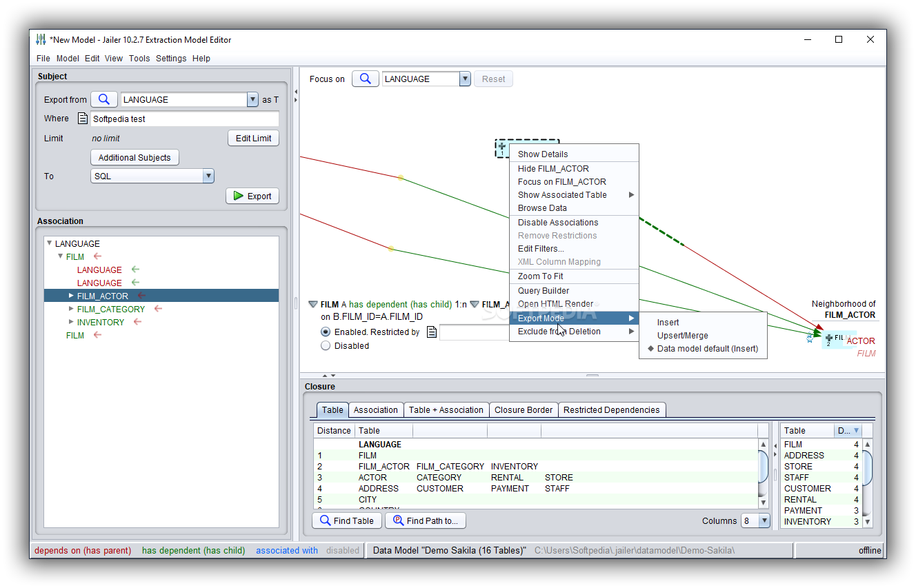Click the Find Table button
The image size is (916, 588).
(346, 520)
